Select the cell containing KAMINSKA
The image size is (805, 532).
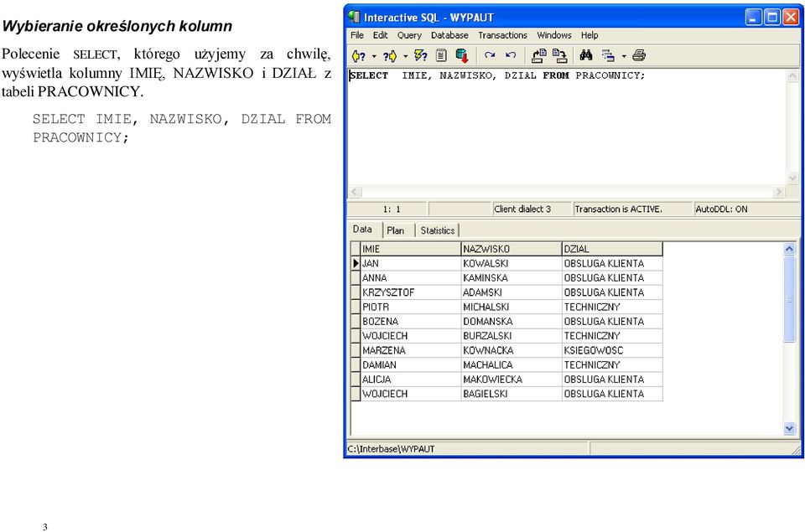click(512, 277)
